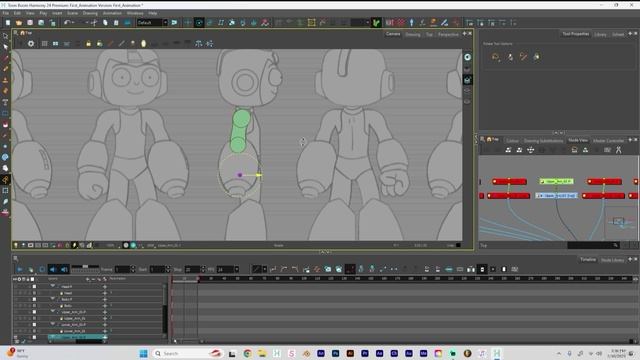Switch to the Drawing Substitutions tab
The height and width of the screenshot is (360, 640).
tap(543, 140)
